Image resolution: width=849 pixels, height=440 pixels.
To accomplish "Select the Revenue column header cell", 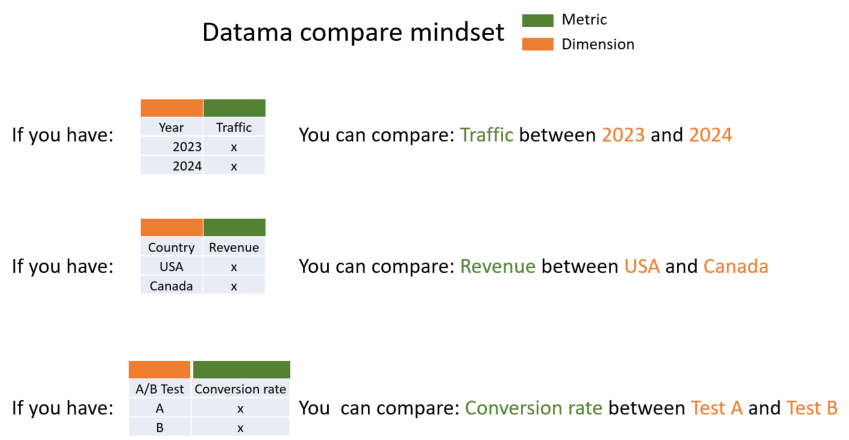I will [x=234, y=247].
